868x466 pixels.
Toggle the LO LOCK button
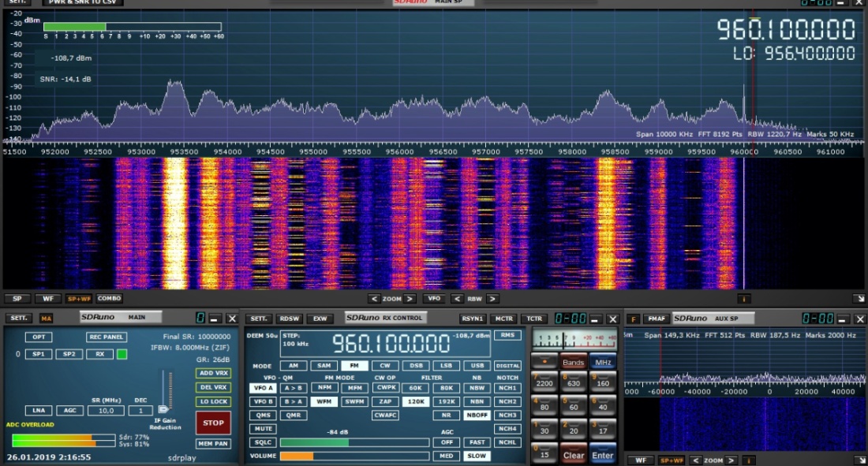213,402
